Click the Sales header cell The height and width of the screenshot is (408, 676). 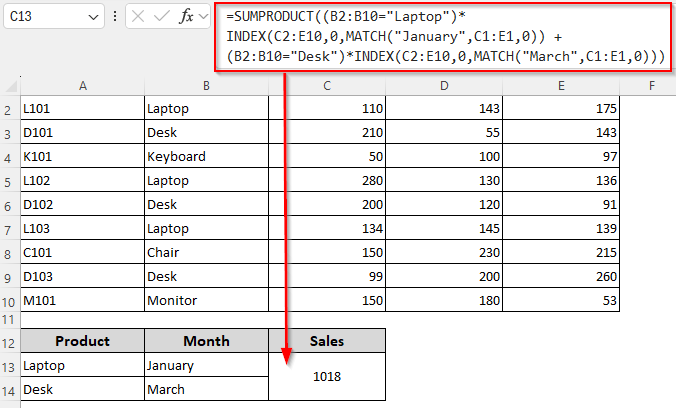coord(327,341)
